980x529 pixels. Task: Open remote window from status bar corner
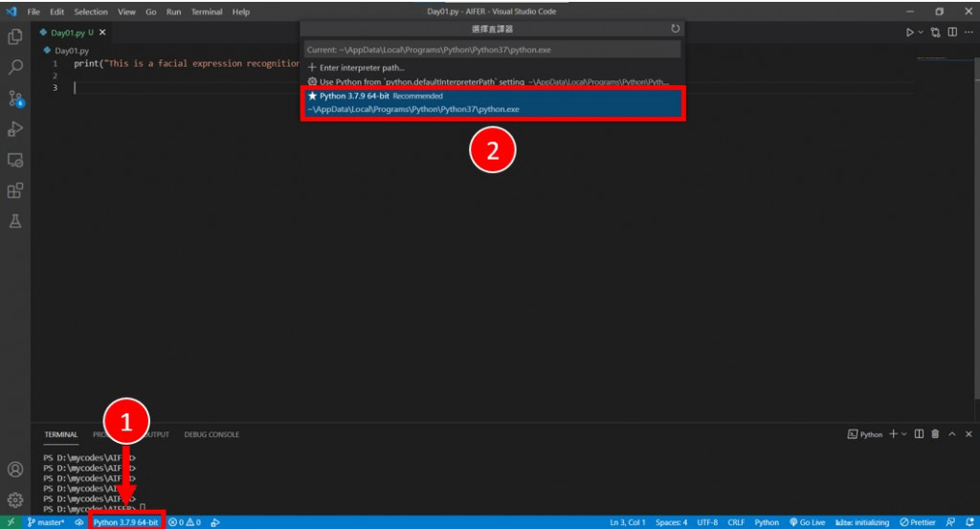coord(10,522)
